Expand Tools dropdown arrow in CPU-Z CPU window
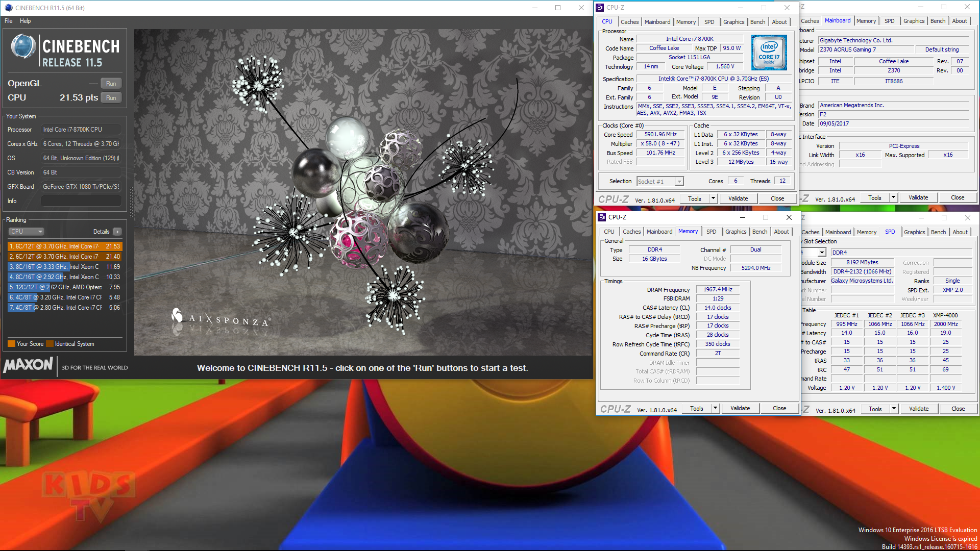The height and width of the screenshot is (551, 980). tap(714, 199)
